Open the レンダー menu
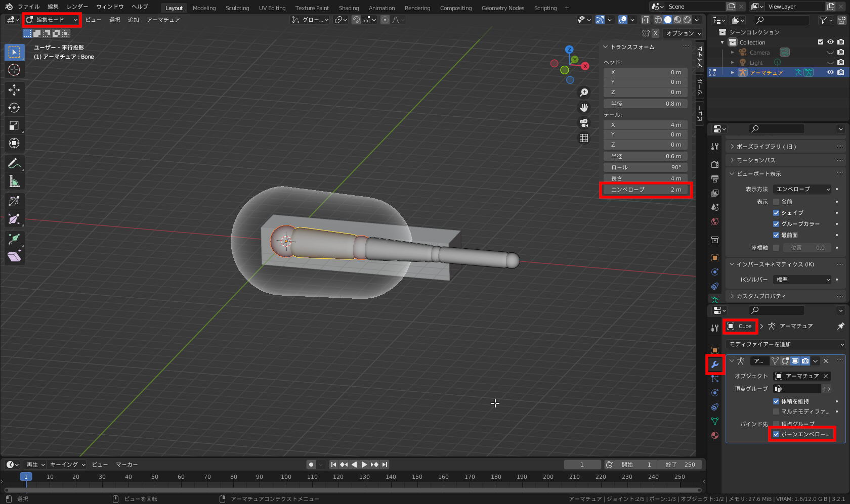This screenshot has height=504, width=850. point(77,7)
